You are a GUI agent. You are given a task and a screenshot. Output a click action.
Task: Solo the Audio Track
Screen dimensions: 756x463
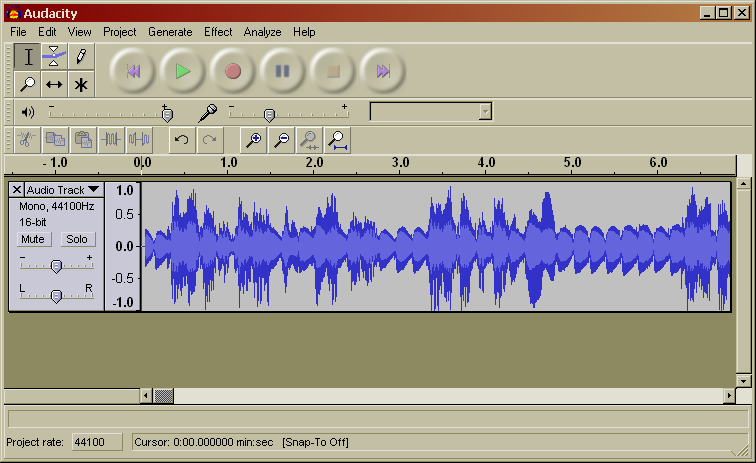77,239
